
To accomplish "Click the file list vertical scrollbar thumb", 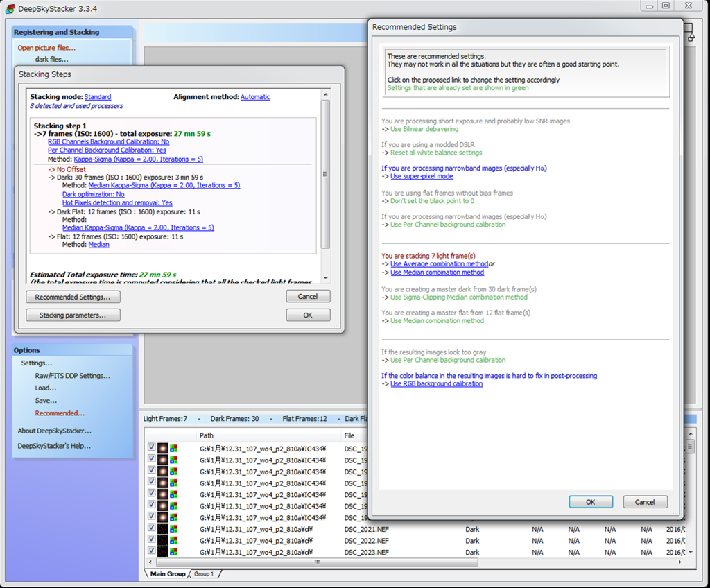I will pyautogui.click(x=691, y=447).
